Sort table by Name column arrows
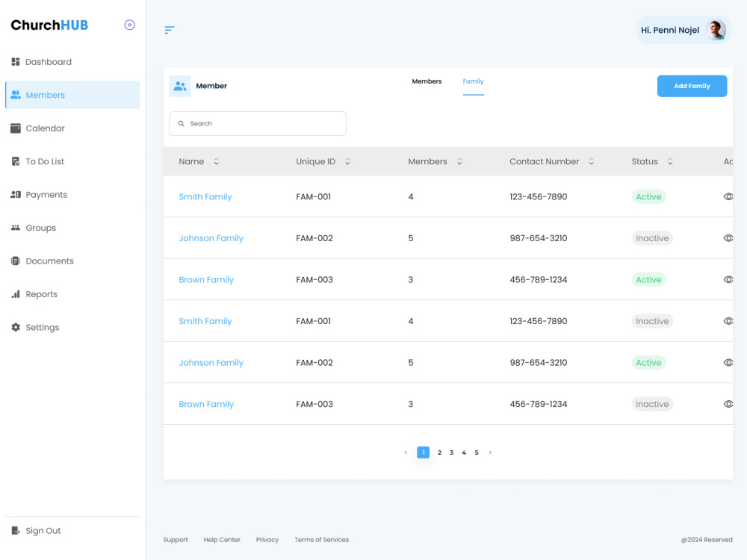 point(217,161)
